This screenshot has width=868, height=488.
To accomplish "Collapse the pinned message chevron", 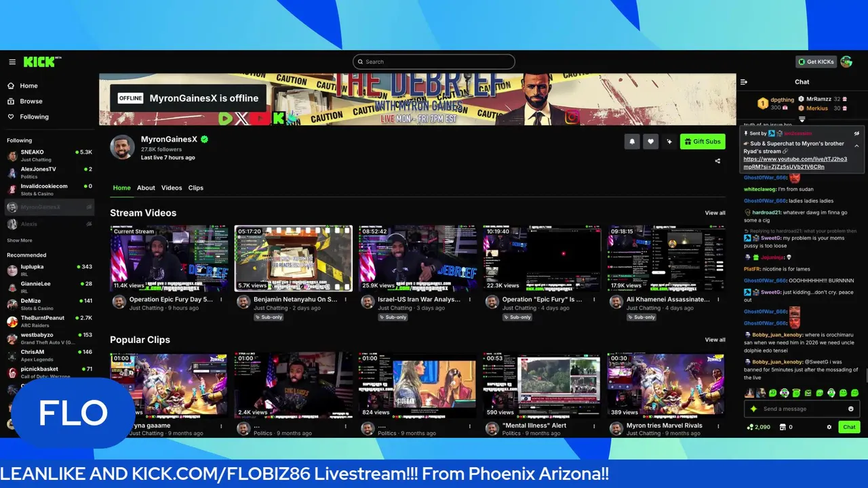I will (856, 146).
